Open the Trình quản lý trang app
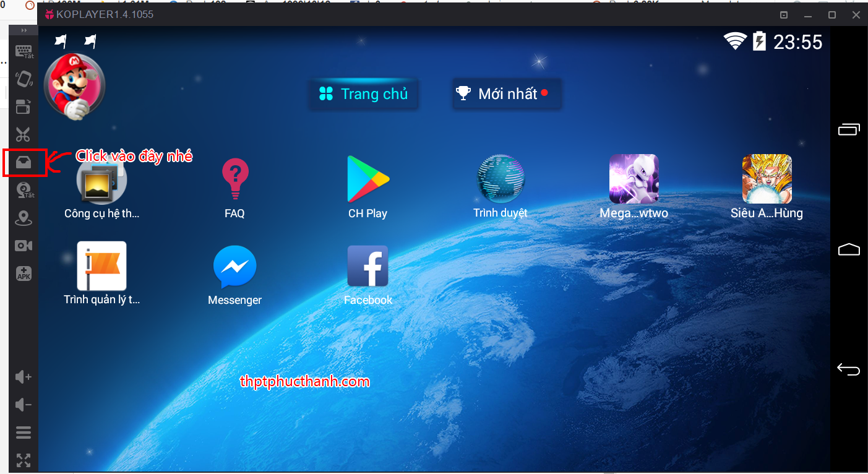The image size is (868, 474). [102, 274]
